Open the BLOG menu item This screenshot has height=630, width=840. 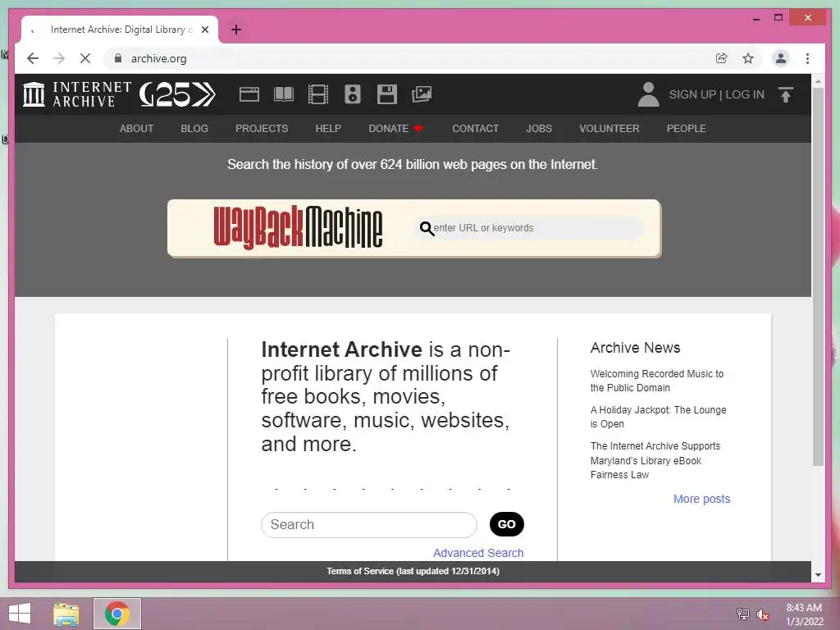(x=194, y=129)
